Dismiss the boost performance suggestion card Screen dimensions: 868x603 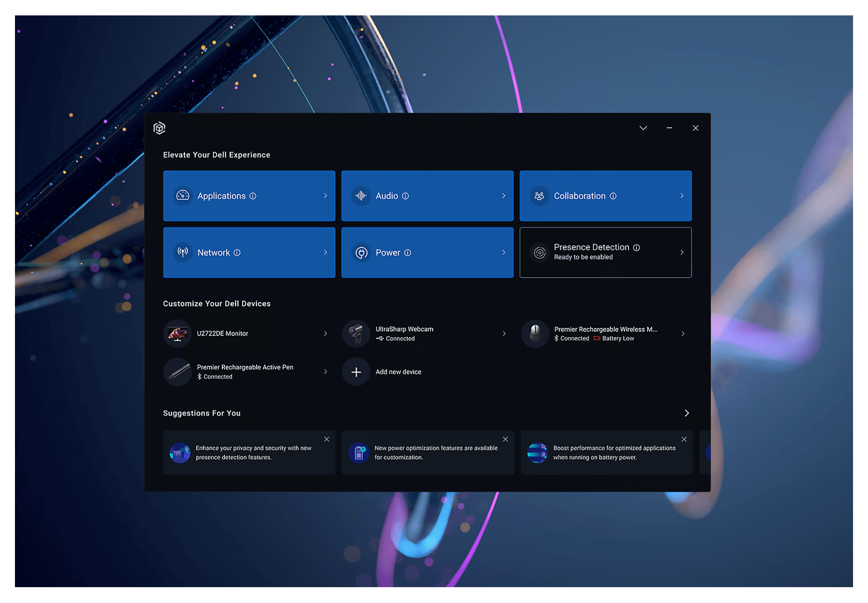pos(684,439)
